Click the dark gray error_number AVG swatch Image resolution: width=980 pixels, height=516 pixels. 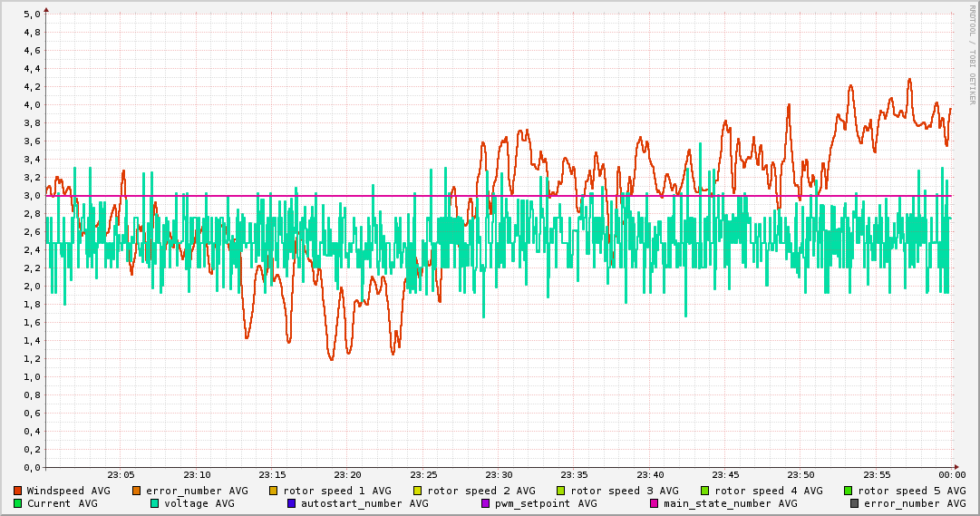point(854,503)
